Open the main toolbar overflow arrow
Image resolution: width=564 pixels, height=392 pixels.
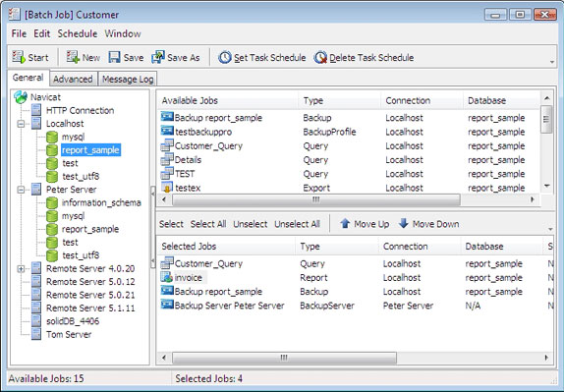[x=552, y=62]
